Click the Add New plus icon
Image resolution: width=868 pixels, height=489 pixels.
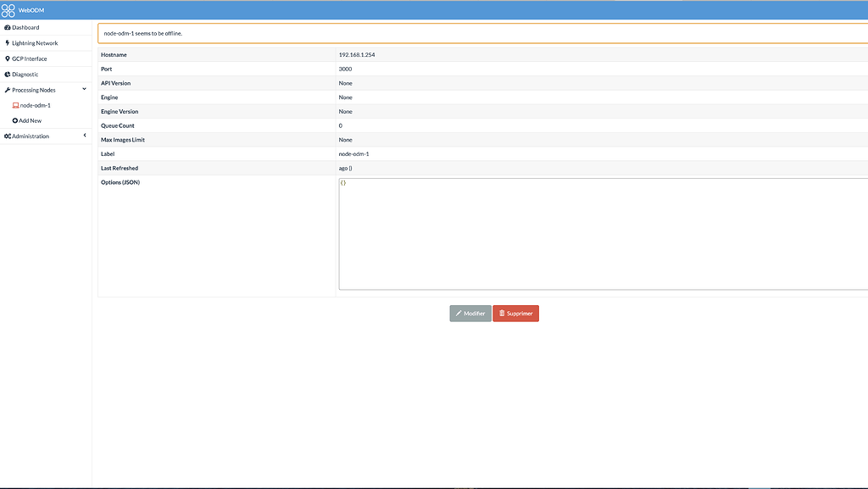(x=14, y=119)
